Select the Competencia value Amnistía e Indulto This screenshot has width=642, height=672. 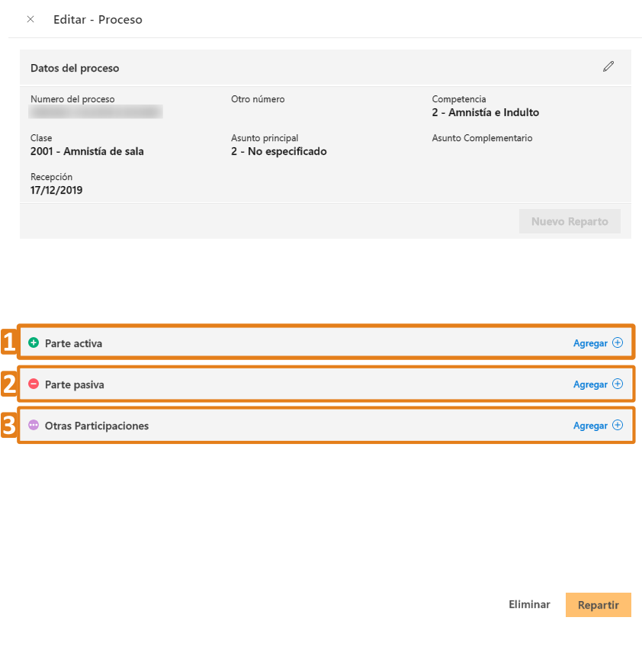tap(485, 113)
